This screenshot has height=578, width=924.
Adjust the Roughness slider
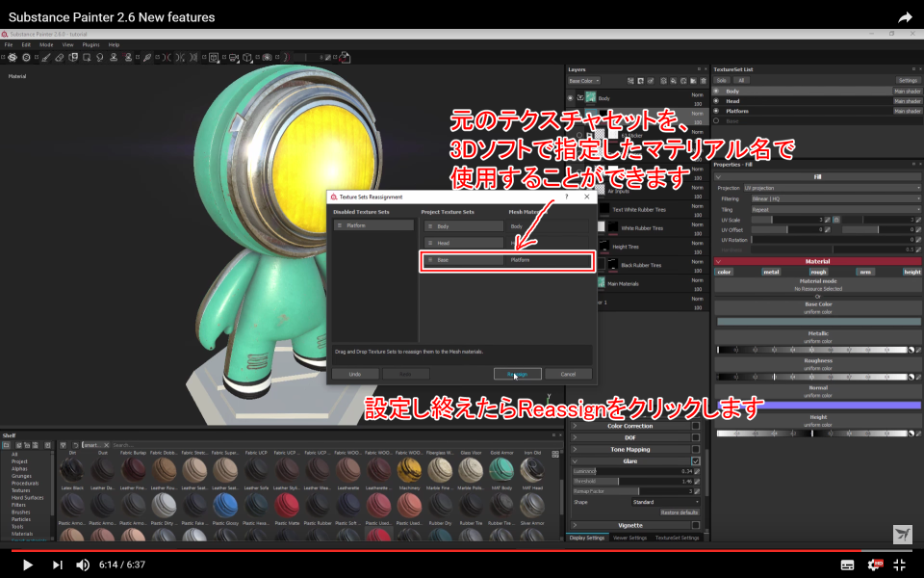(811, 377)
